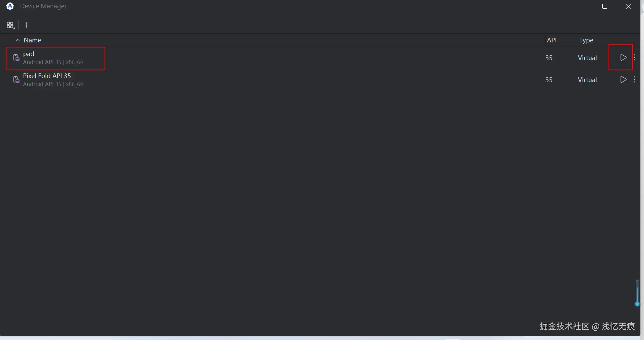Select the pad device row
This screenshot has width=644, height=340.
(320, 58)
